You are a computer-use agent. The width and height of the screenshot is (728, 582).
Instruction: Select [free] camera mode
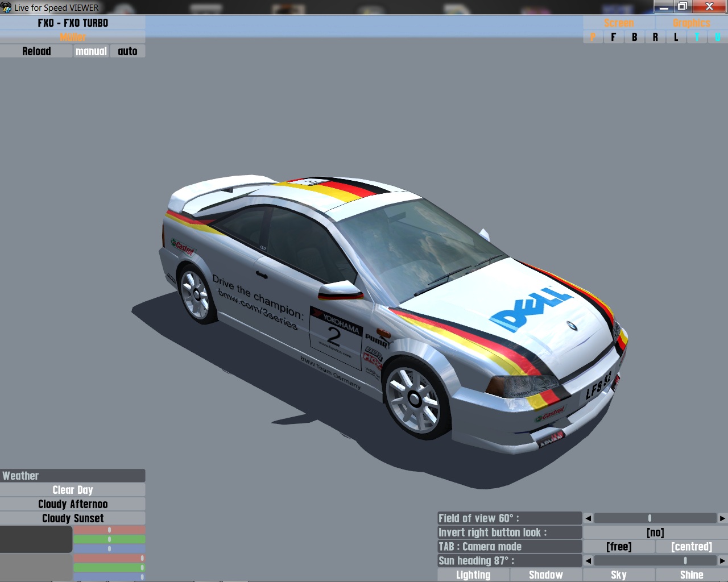click(619, 547)
